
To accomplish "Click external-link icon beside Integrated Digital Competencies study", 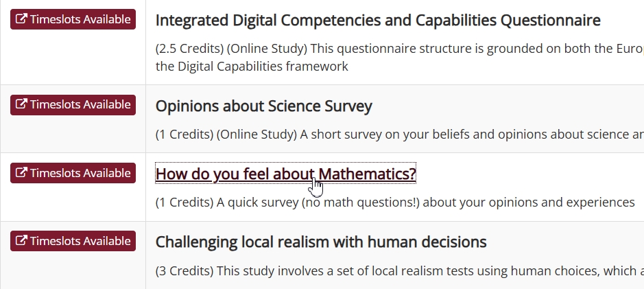I will click(x=21, y=19).
